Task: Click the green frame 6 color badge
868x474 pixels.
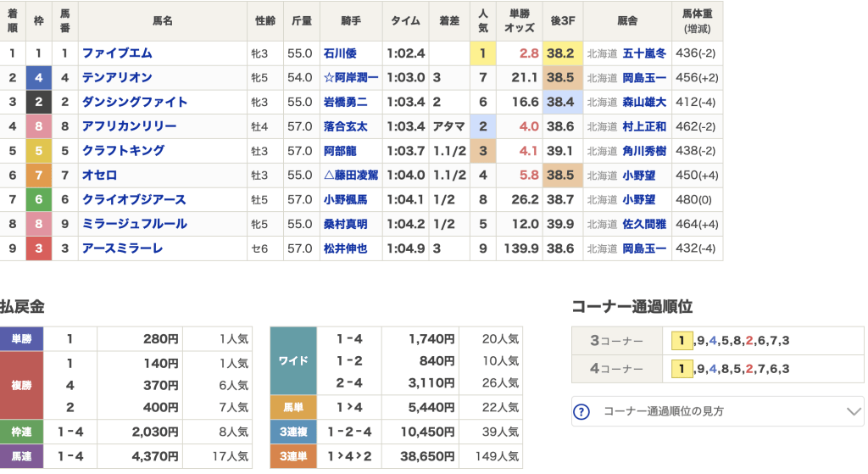Action: point(39,199)
